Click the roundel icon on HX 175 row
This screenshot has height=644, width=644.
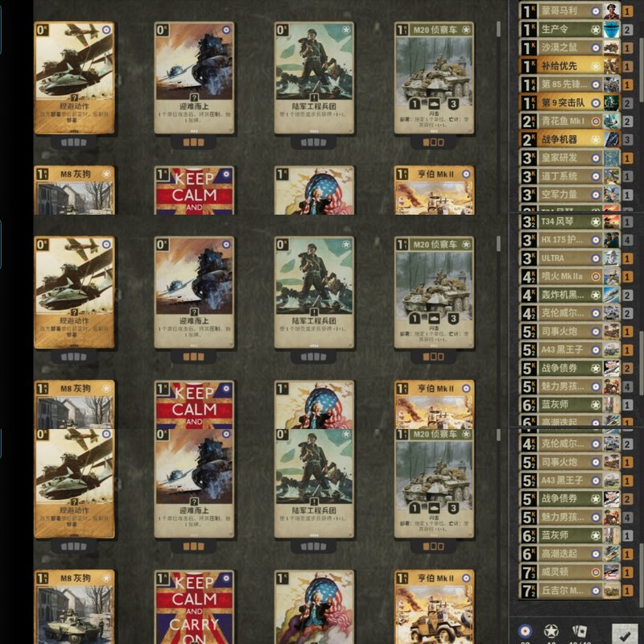(x=596, y=240)
